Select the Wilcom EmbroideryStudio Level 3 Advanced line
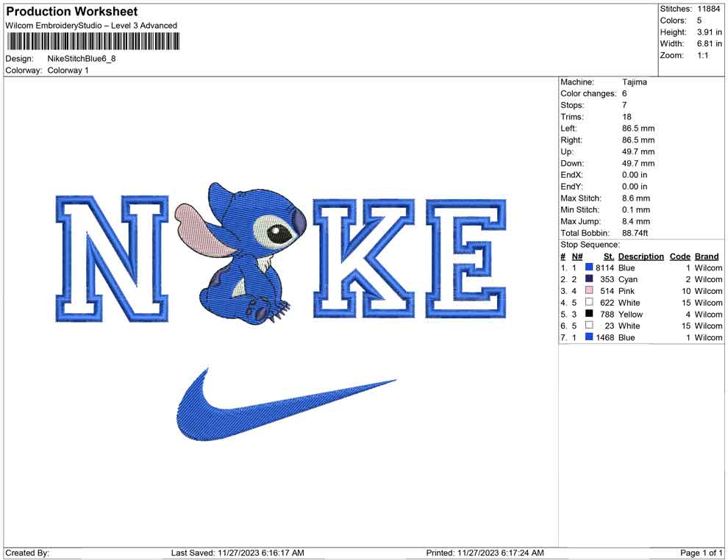The height and width of the screenshot is (560, 728). coord(91,26)
